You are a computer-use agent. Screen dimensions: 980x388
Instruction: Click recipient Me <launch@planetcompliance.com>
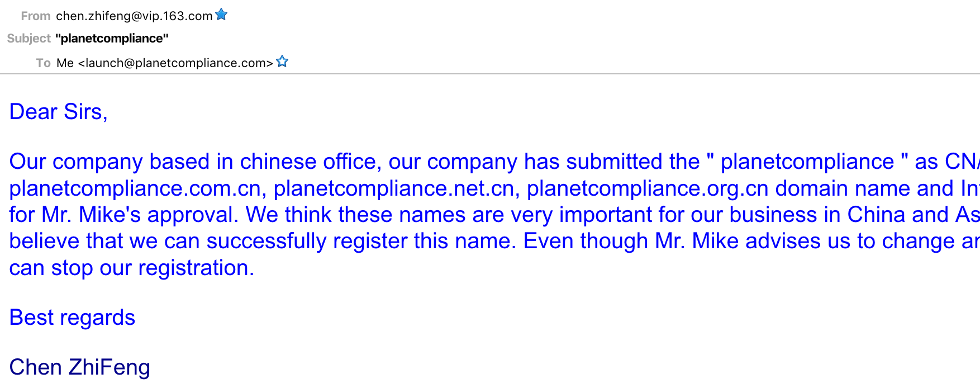tap(165, 63)
